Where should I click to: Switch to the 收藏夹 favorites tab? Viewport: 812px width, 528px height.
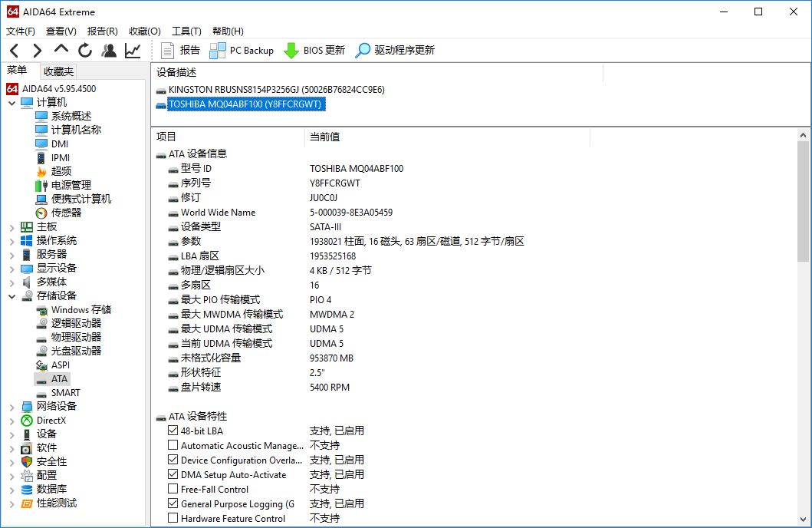58,71
